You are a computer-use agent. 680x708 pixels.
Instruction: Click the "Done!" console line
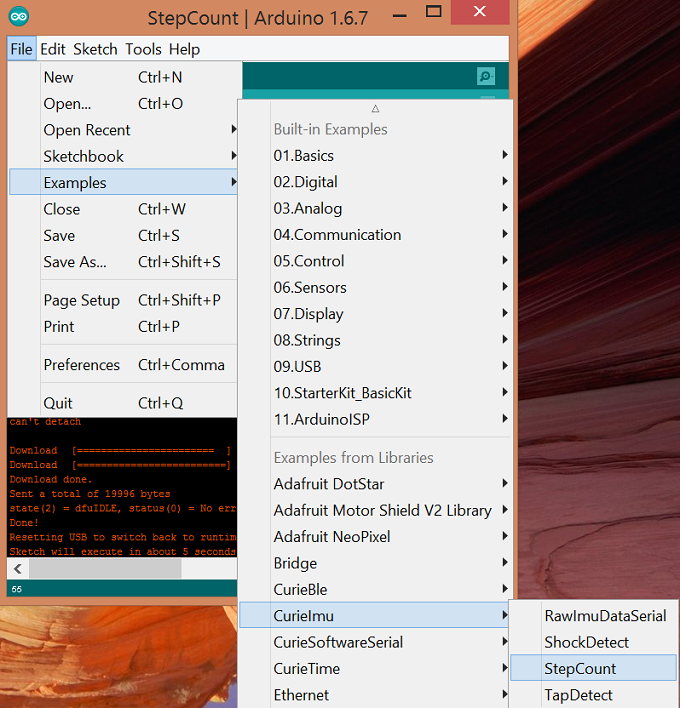click(24, 523)
